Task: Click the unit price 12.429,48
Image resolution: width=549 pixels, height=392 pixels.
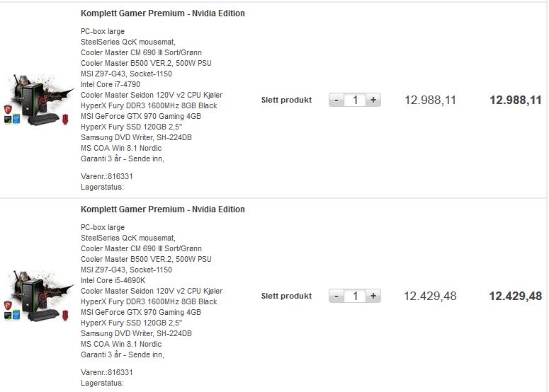Action: (430, 296)
